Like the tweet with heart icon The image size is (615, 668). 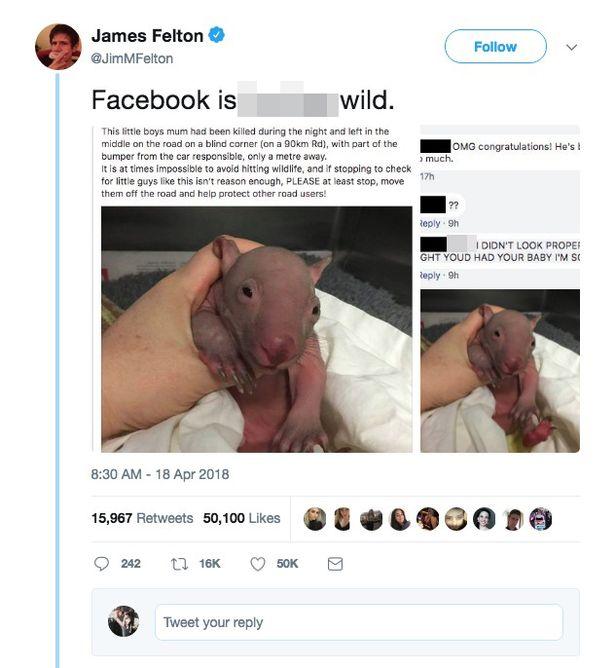(x=257, y=564)
